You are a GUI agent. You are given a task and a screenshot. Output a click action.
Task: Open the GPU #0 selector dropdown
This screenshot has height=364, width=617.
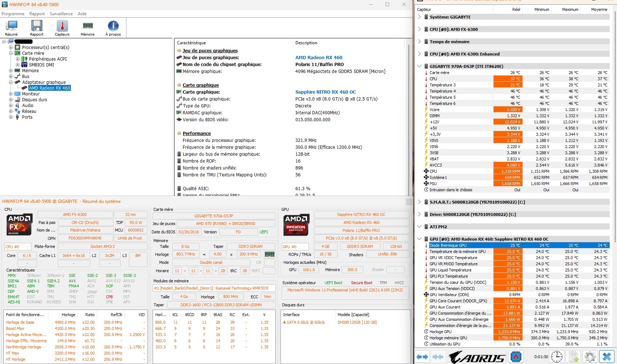tap(295, 247)
